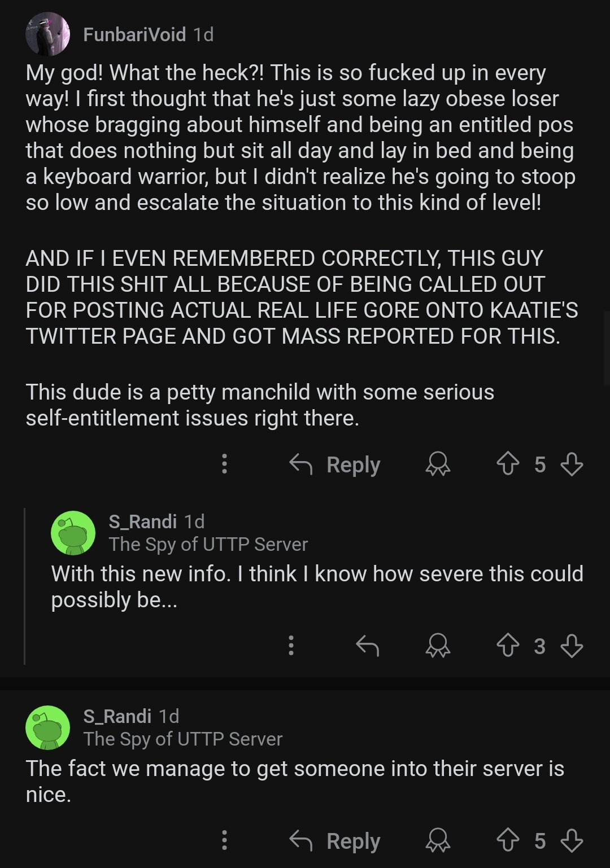The height and width of the screenshot is (868, 610).
Task: Downvote the bottom S_Randi comment
Action: 572,841
